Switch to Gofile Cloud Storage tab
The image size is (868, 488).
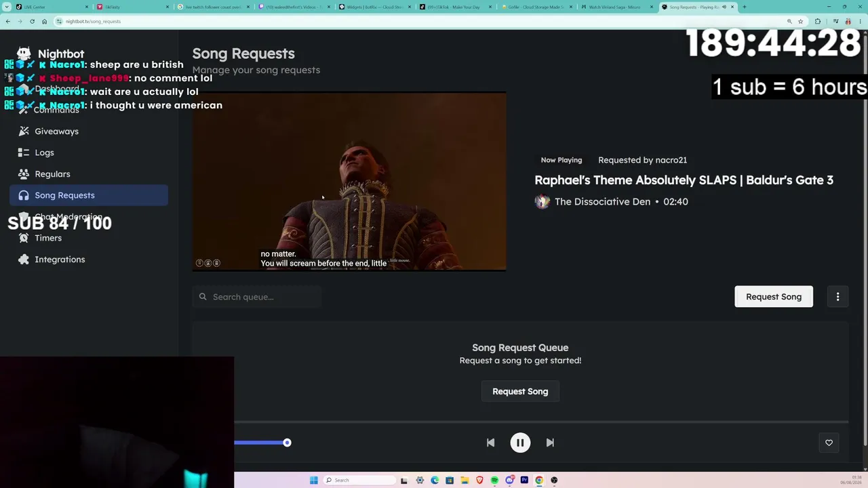(x=536, y=7)
